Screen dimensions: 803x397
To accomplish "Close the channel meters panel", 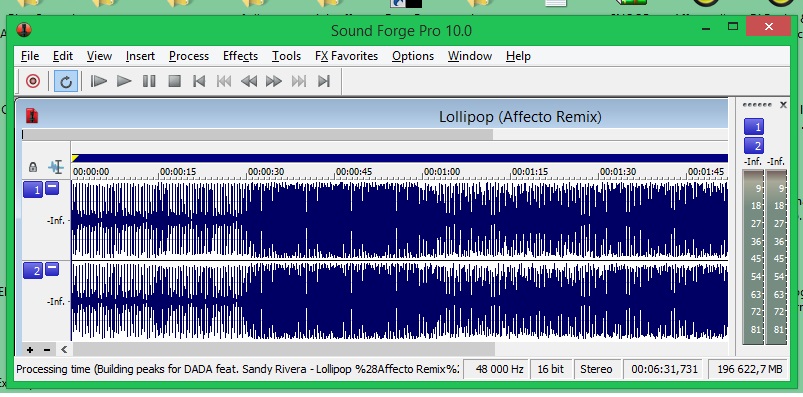I will click(783, 105).
